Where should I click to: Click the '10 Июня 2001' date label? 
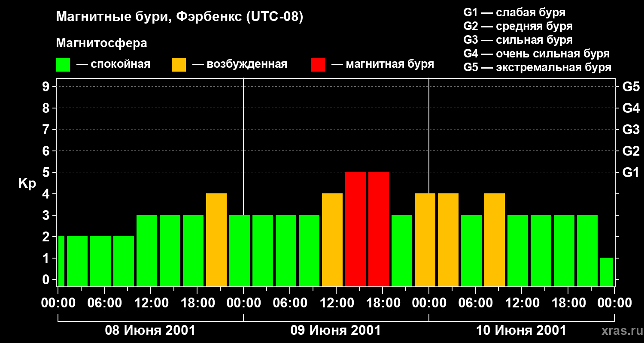tap(521, 331)
